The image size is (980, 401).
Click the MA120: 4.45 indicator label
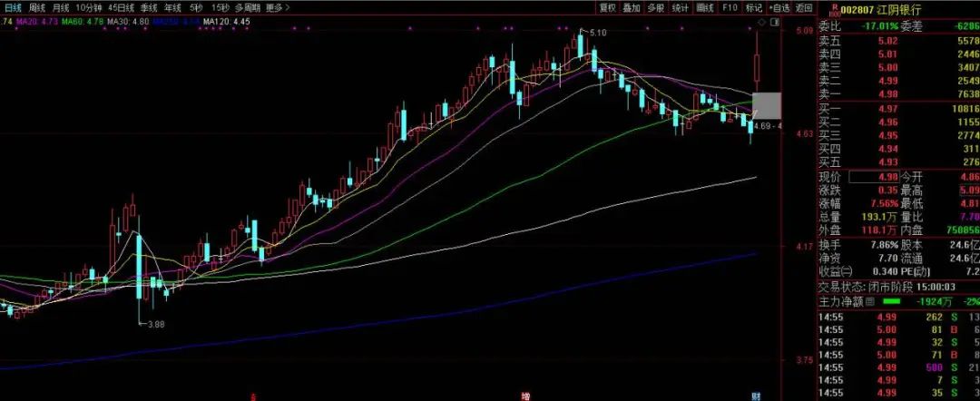(x=227, y=21)
